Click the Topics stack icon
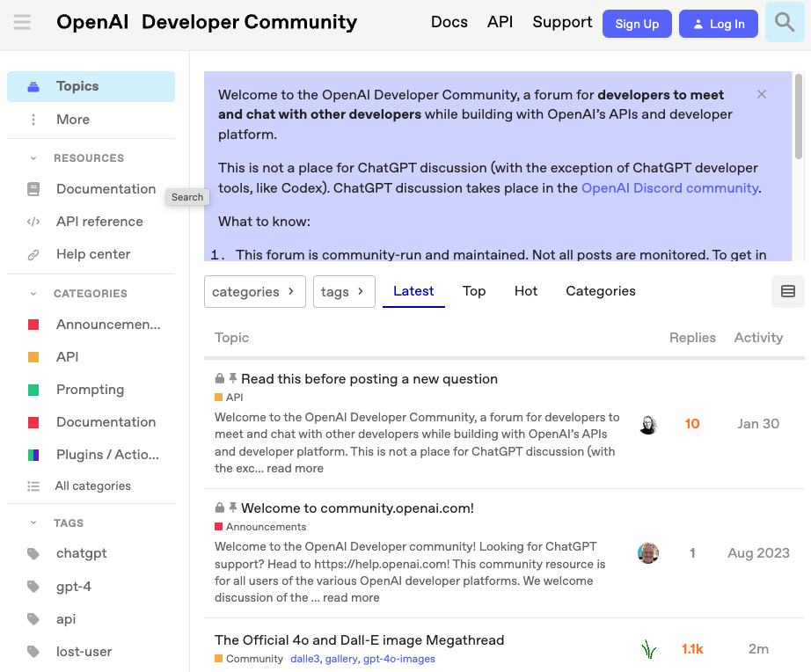This screenshot has height=672, width=811. pyautogui.click(x=33, y=86)
